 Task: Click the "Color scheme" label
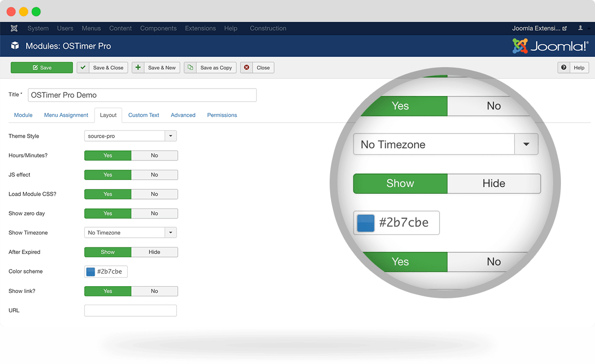(26, 272)
